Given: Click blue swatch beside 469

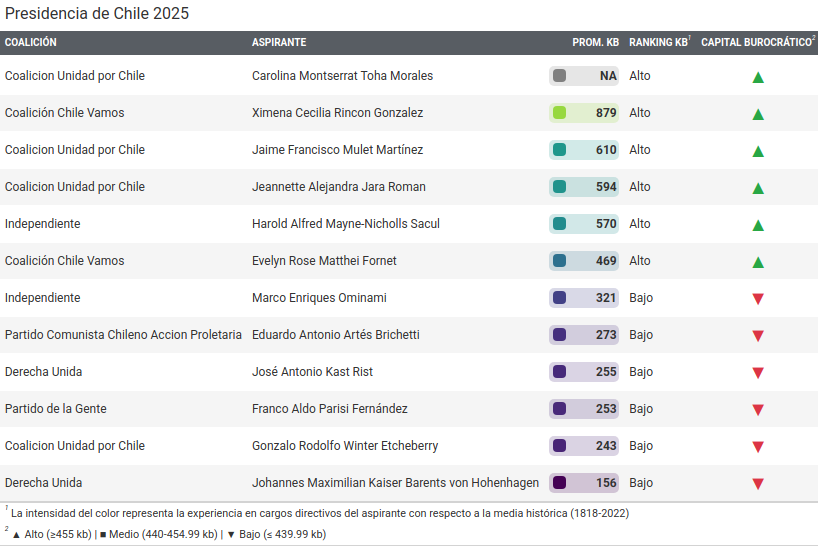Looking at the screenshot, I should tap(559, 261).
